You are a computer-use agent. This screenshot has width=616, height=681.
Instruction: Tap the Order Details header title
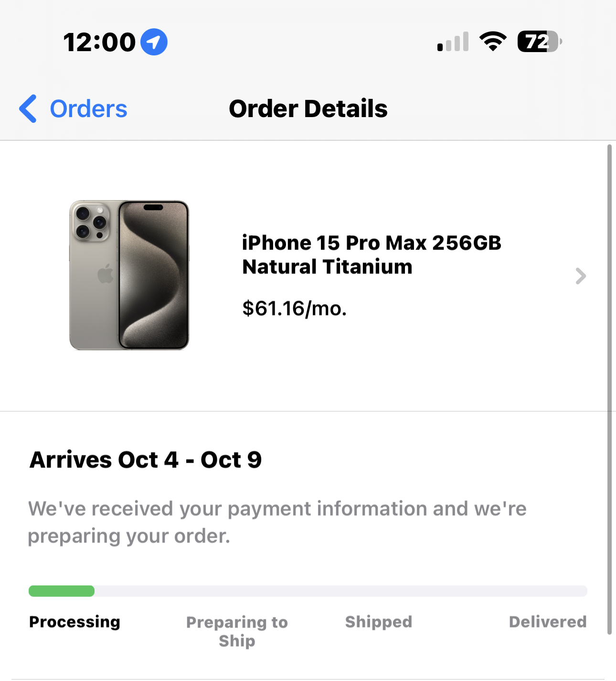[308, 108]
